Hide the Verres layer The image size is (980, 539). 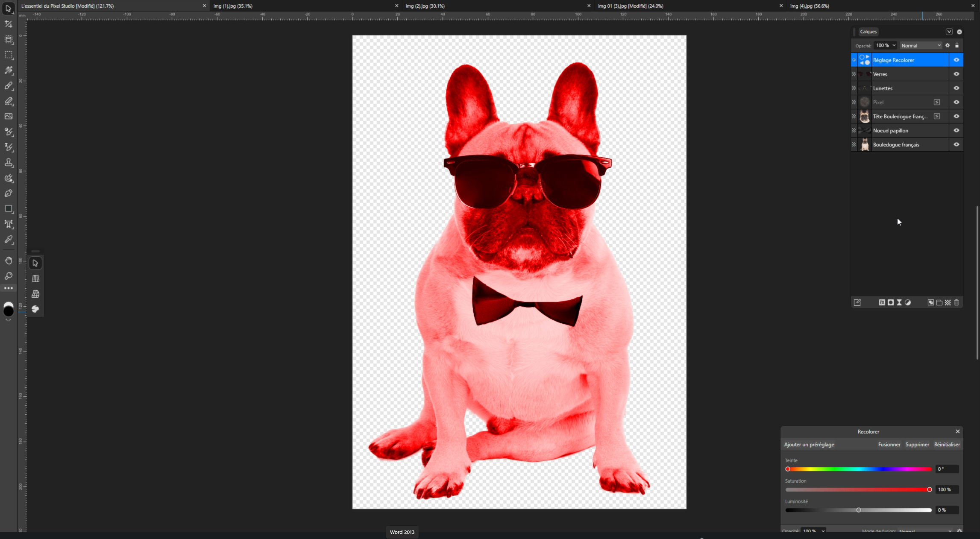[x=957, y=74]
